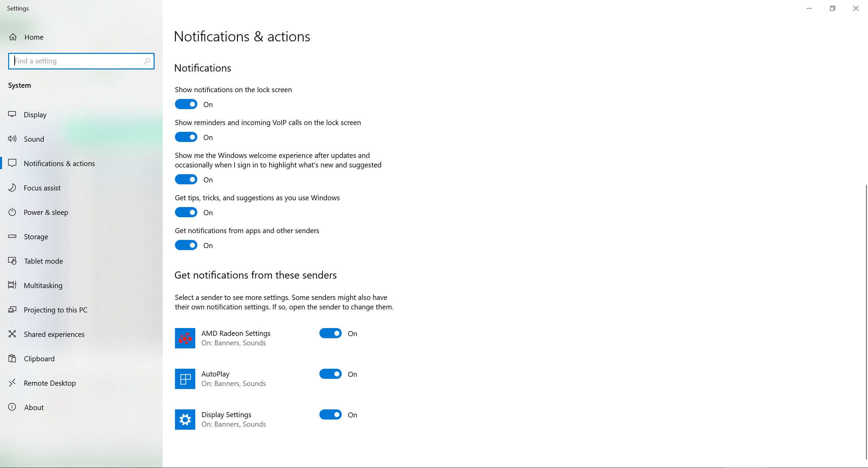Select Notifications & actions in sidebar
The image size is (868, 468).
(59, 163)
